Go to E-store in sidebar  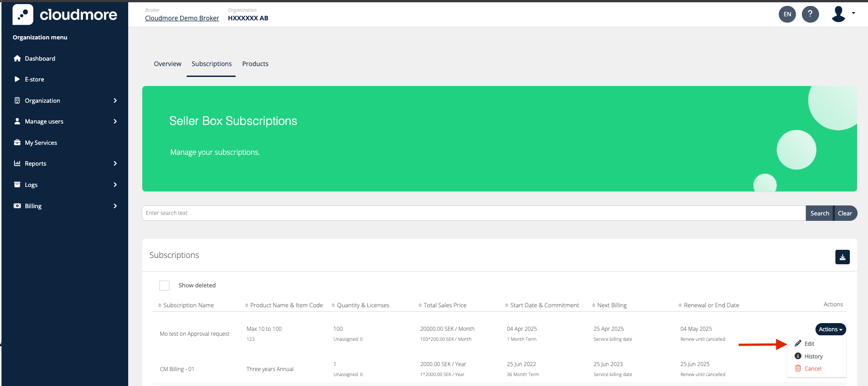pos(34,79)
